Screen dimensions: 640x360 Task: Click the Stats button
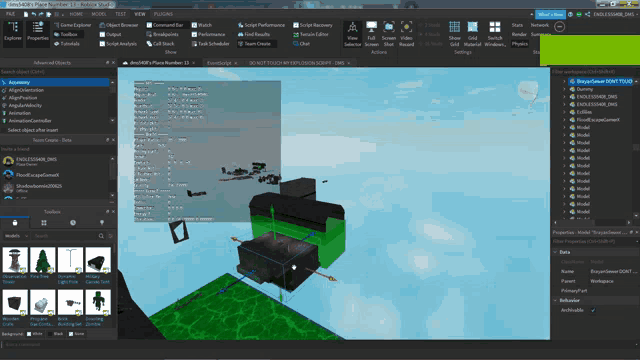tap(517, 25)
